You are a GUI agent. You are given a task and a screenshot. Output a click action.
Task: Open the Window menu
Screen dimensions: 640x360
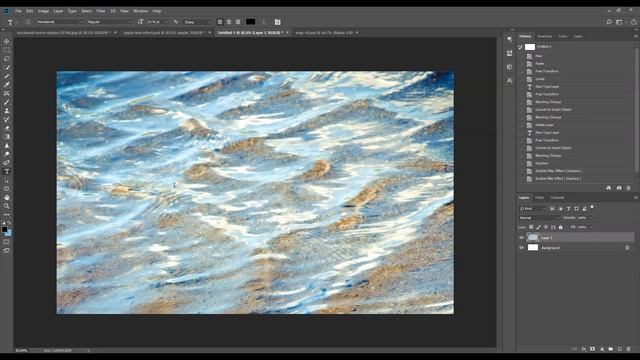point(141,11)
